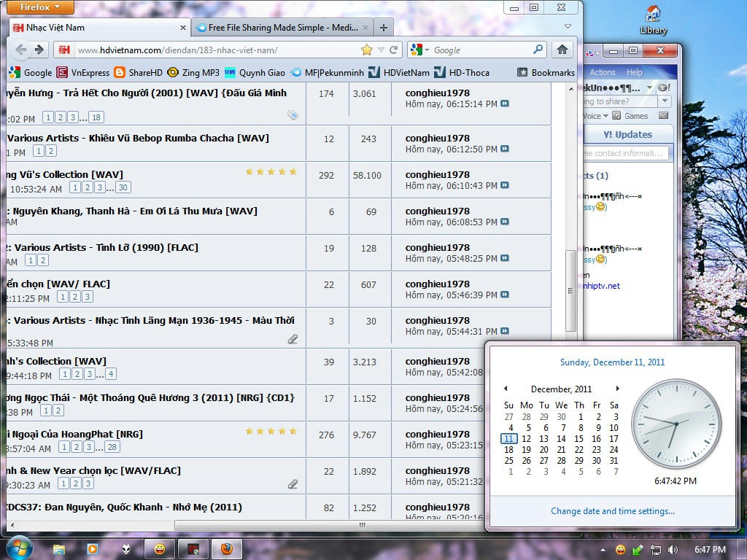Go to next month in calendar
The width and height of the screenshot is (747, 560).
pyautogui.click(x=617, y=388)
